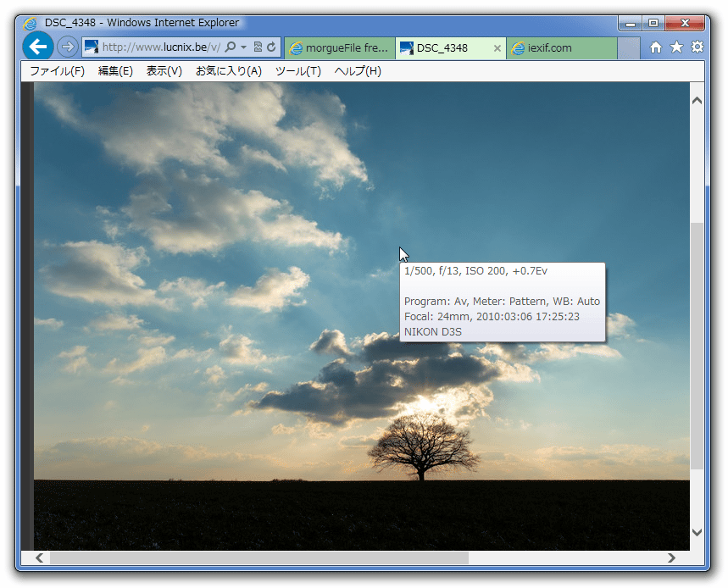The height and width of the screenshot is (588, 728).
Task: Close the DSC_4348 tab
Action: coord(497,47)
